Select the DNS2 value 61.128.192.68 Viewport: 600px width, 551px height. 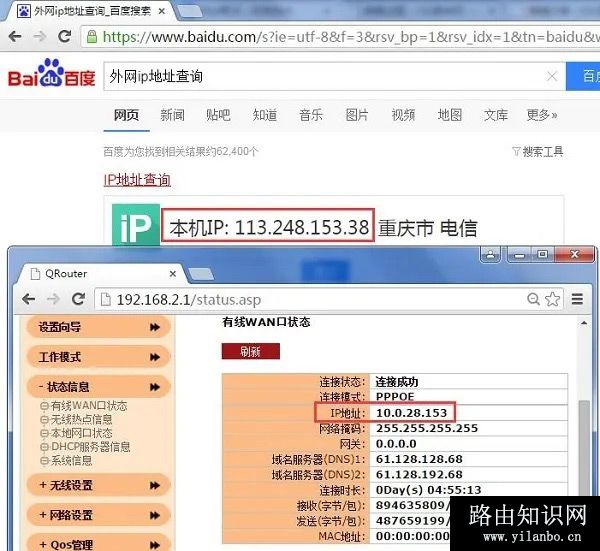click(x=419, y=474)
